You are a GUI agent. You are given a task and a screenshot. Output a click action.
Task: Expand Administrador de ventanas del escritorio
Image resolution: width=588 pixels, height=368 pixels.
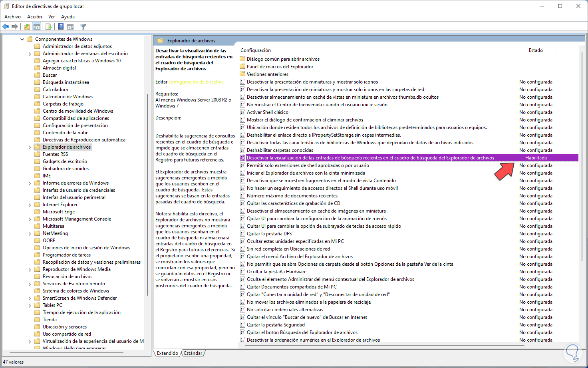pos(30,54)
